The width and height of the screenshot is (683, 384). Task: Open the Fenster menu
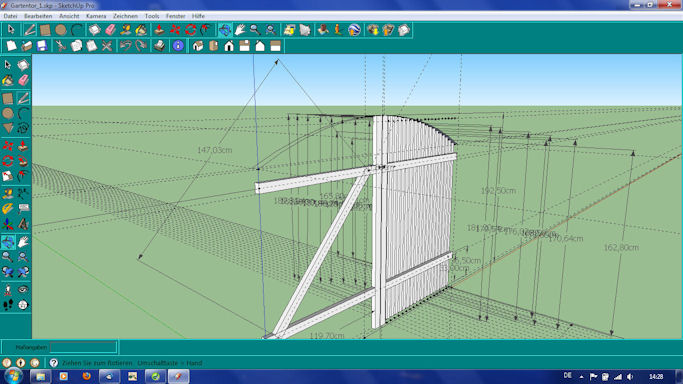[176, 16]
